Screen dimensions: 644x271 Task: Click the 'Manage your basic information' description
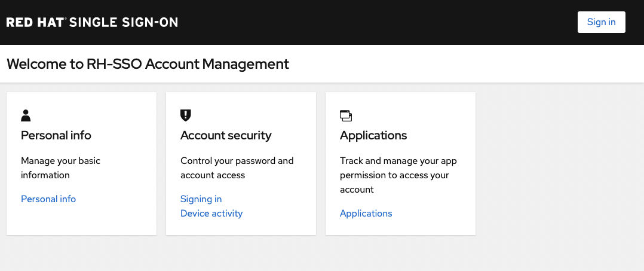[60, 168]
